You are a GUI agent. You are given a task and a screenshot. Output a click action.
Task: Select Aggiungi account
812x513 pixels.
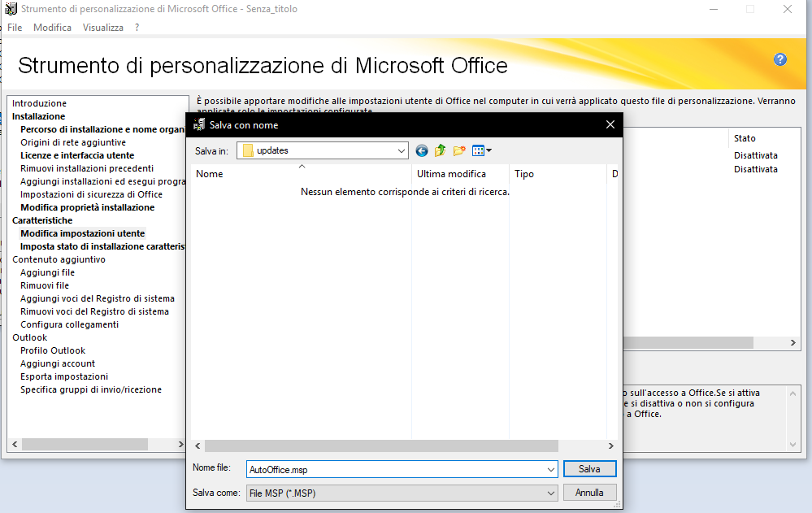[x=58, y=363]
